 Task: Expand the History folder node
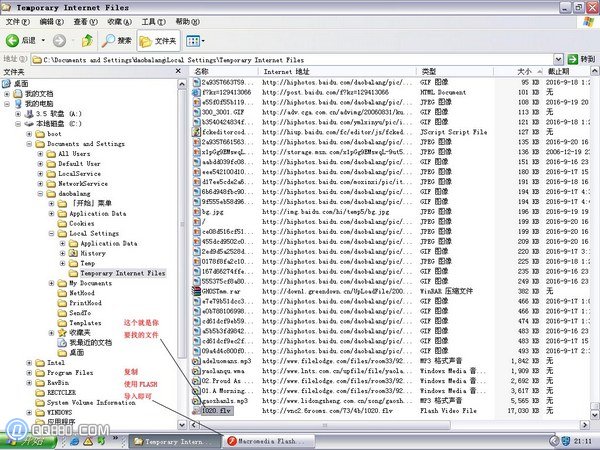62,253
